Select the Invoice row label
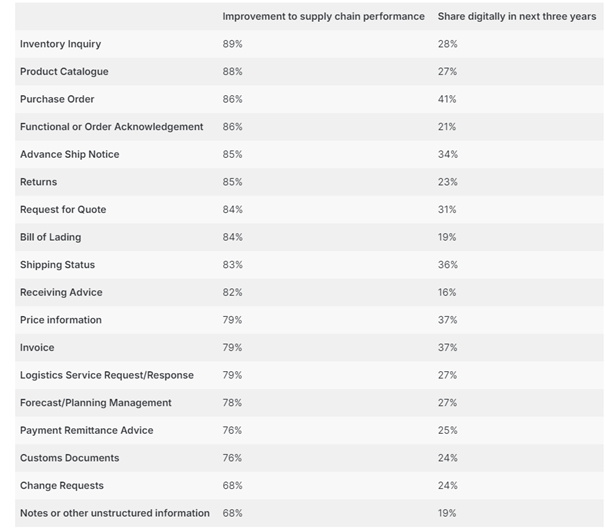605x529 pixels. (37, 347)
